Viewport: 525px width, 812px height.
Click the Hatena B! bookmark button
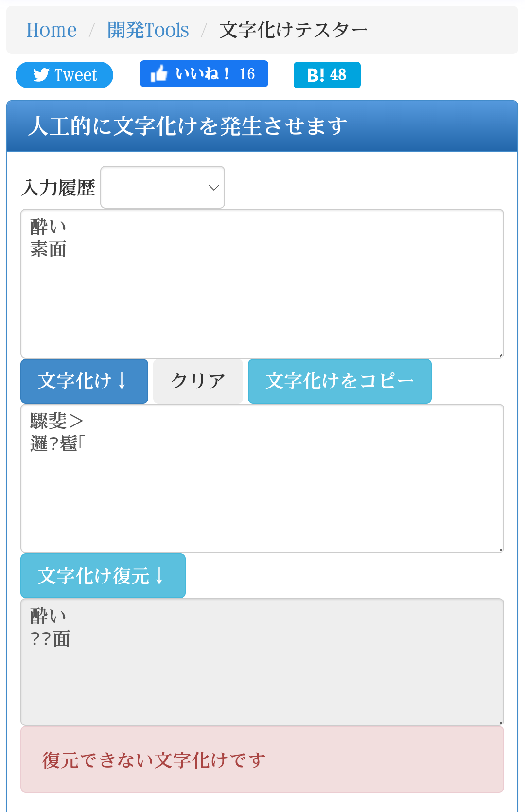(327, 75)
